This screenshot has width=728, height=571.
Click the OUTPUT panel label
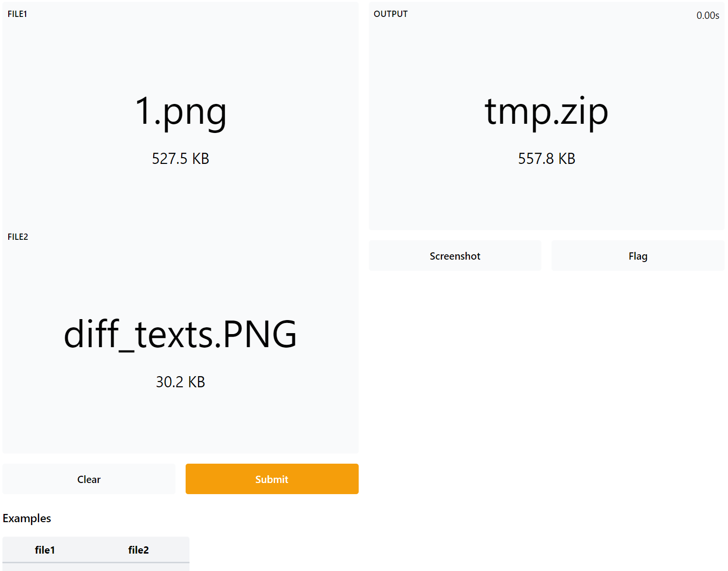(x=391, y=14)
